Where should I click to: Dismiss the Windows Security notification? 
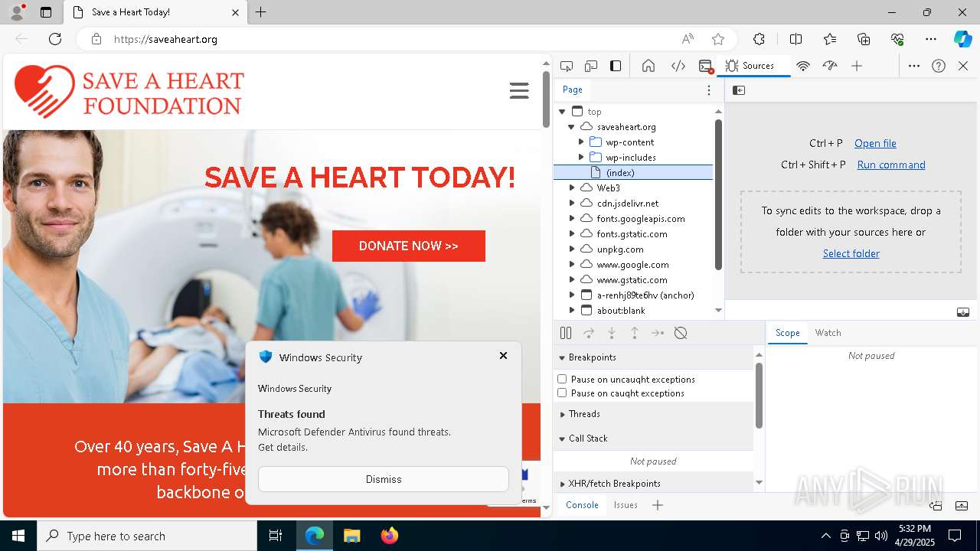(x=384, y=479)
